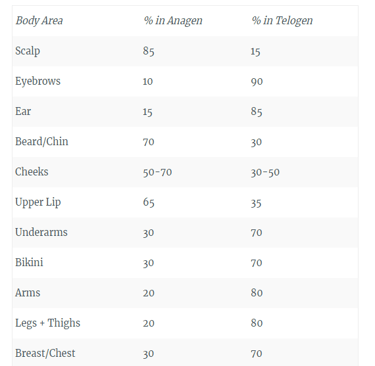Select the Breast/Chest row label
Viewport: 375px width, 366px height.
pyautogui.click(x=45, y=353)
